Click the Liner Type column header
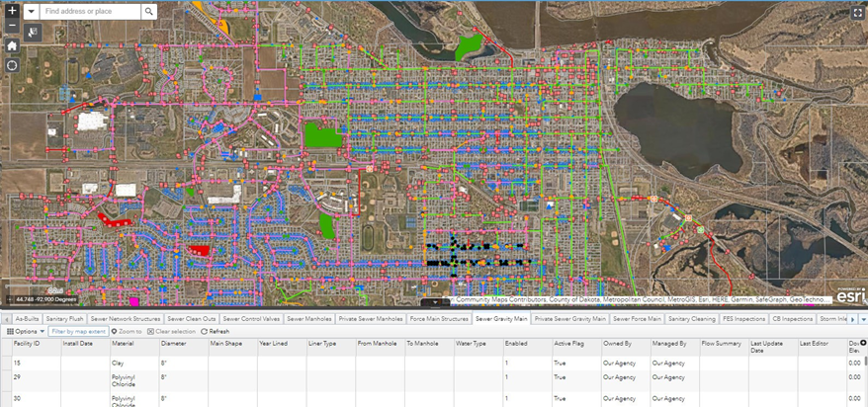This screenshot has width=868, height=407. tap(331, 347)
